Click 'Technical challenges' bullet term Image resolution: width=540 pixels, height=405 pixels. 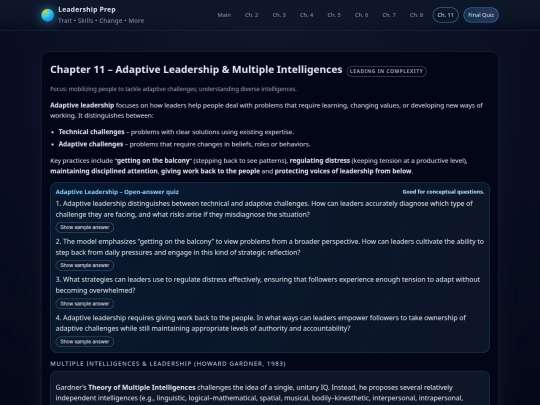tap(92, 132)
